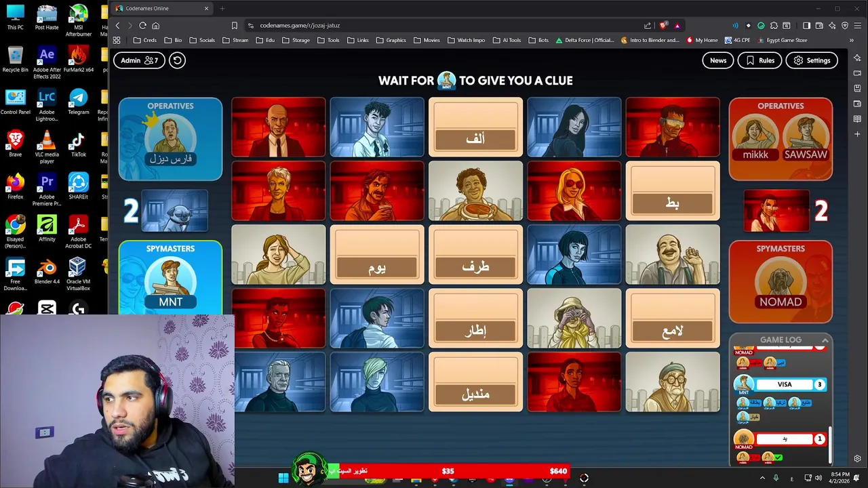
Task: Open the TikTok desktop shortcut
Action: (x=78, y=144)
